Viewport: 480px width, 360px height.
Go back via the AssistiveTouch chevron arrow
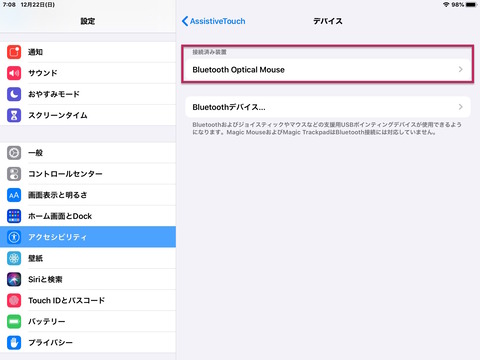[185, 21]
